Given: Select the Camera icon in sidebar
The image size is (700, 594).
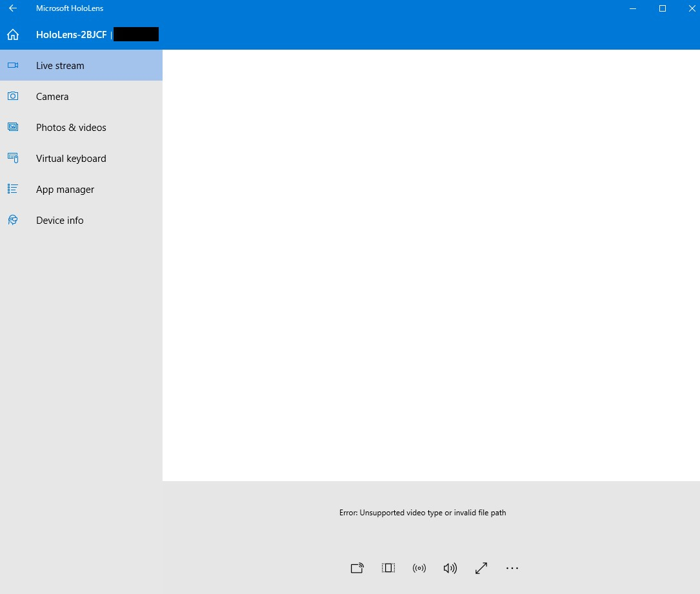Looking at the screenshot, I should [x=13, y=96].
